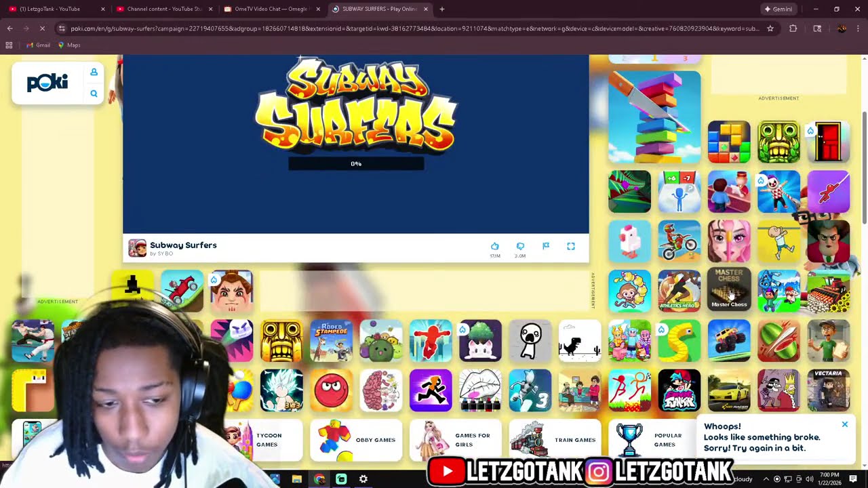Launch the monkey with bananas game
Screen dimensions: 868x488
click(x=630, y=290)
